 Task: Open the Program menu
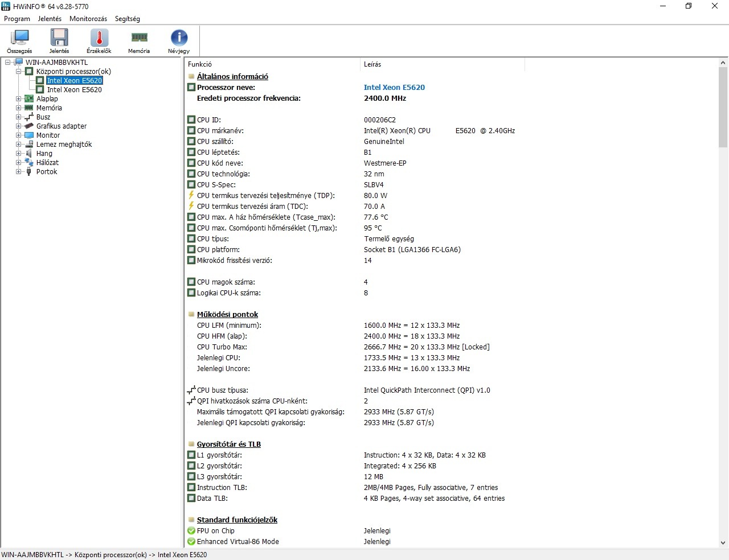(x=17, y=19)
